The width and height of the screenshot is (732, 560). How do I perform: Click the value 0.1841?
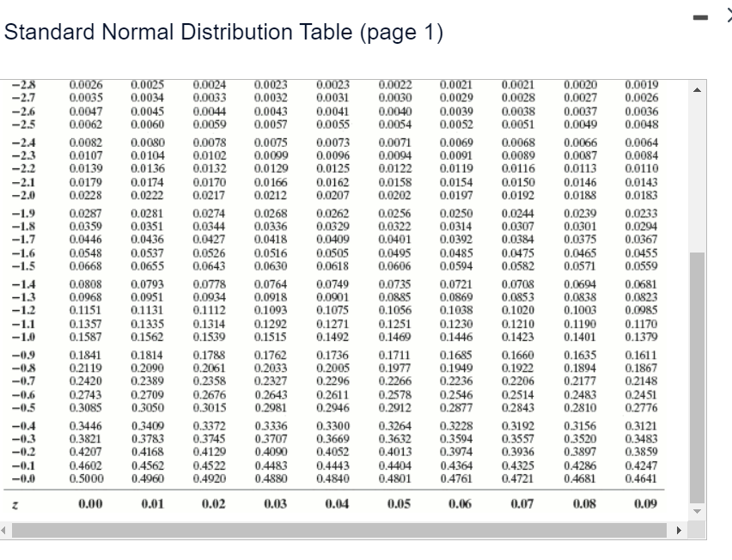point(86,355)
